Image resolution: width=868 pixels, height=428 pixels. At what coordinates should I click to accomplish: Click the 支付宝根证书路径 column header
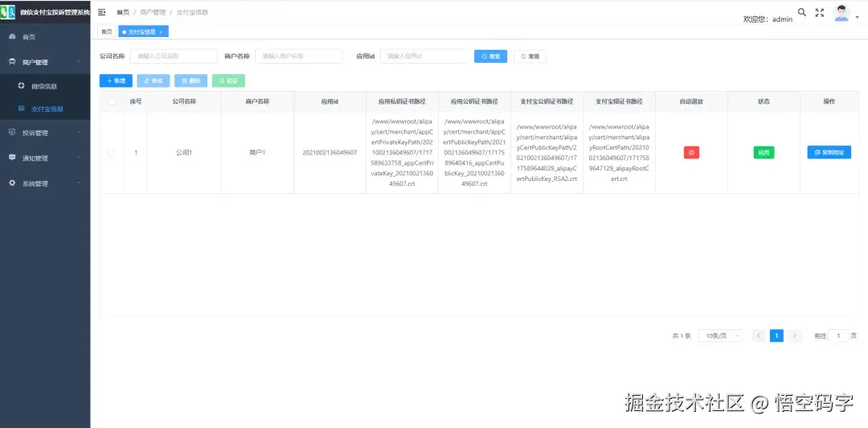pos(619,101)
